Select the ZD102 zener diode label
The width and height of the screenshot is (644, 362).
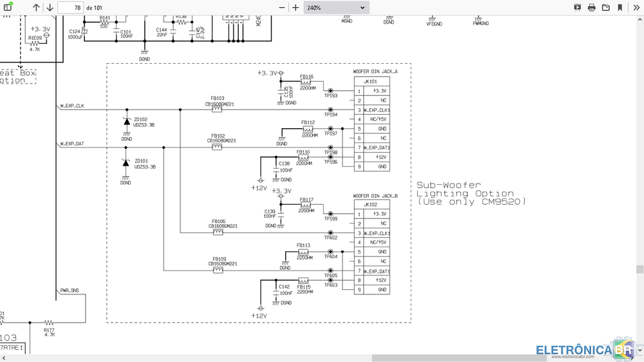140,120
